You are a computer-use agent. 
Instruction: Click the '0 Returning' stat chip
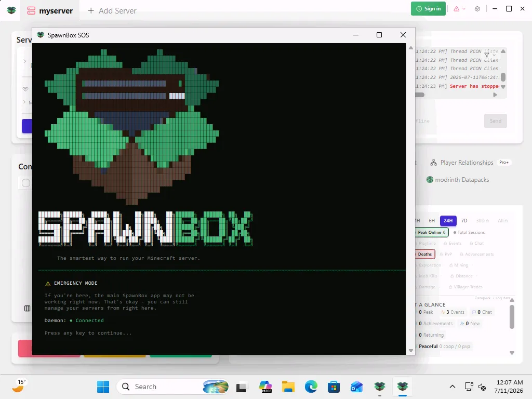click(x=430, y=335)
